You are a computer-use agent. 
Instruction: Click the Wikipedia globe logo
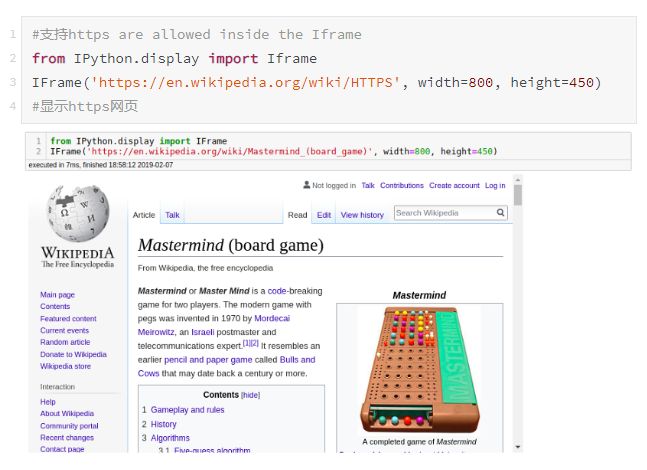[x=78, y=213]
